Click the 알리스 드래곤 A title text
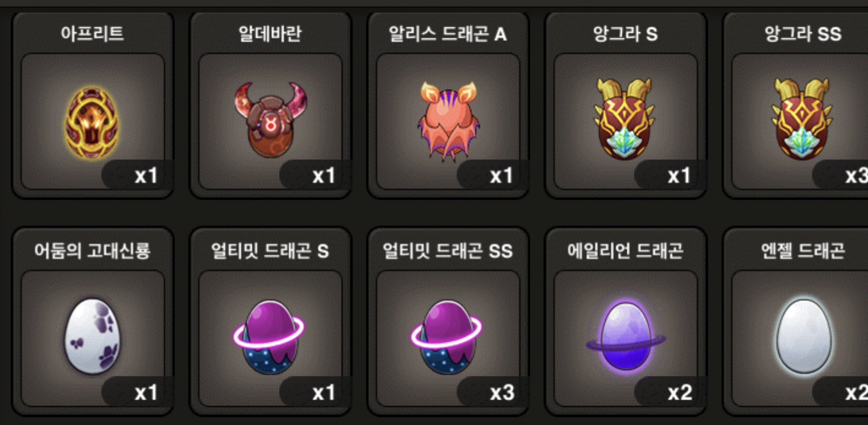The height and width of the screenshot is (425, 868). (x=448, y=34)
